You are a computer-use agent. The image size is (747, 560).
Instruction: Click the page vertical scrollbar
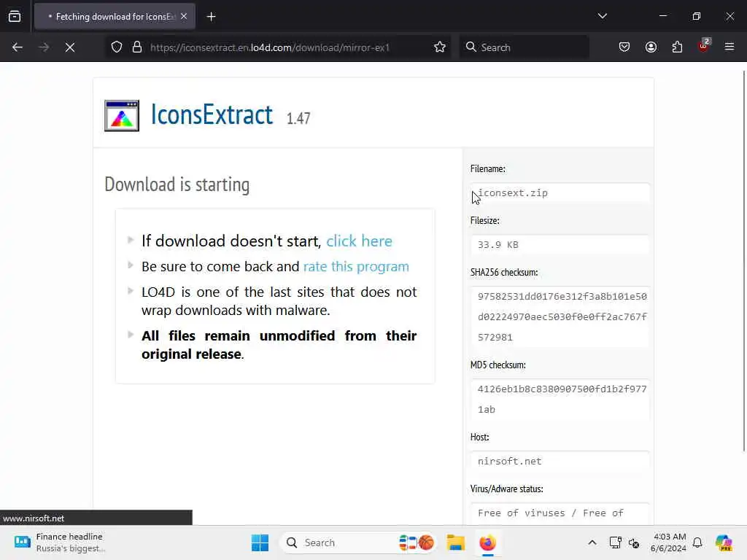click(x=743, y=261)
